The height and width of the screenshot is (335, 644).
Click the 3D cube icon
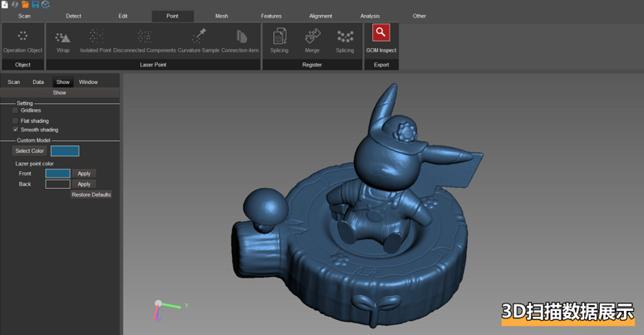pyautogui.click(x=46, y=4)
